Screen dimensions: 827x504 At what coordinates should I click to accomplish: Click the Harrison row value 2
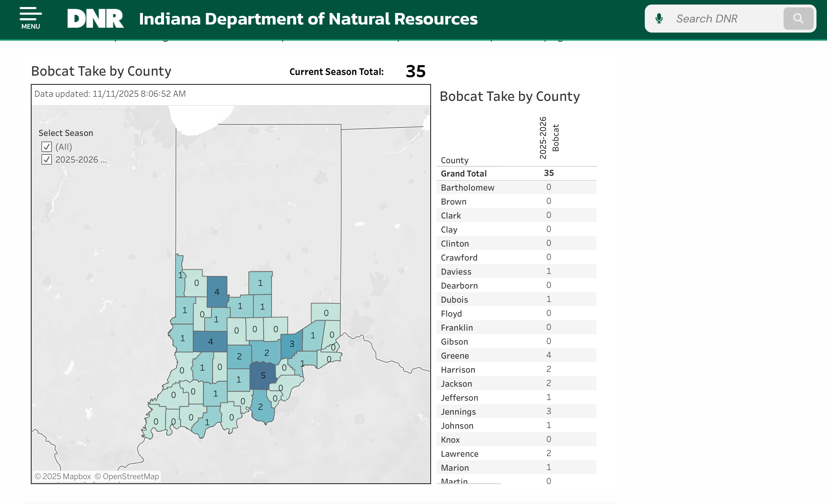[x=548, y=369]
